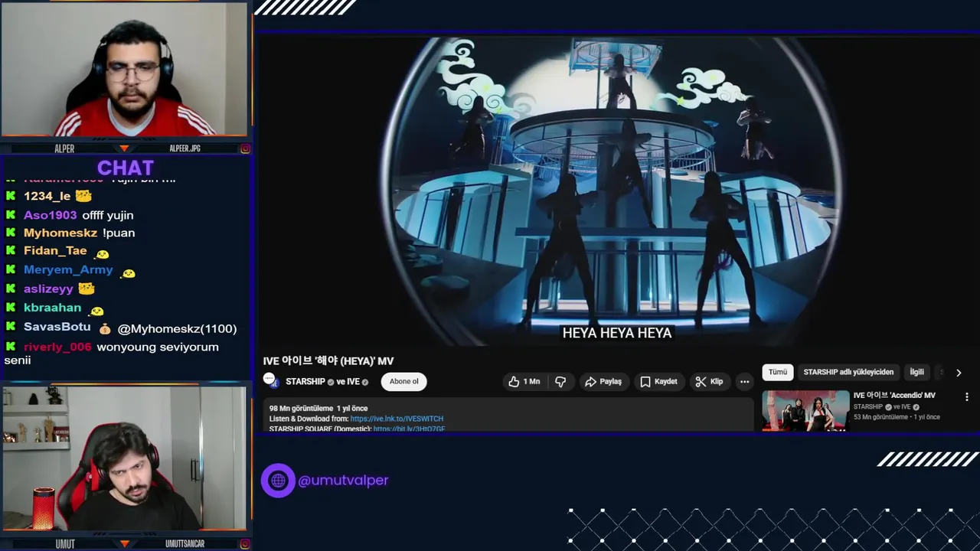Click the ALPER name label

[64, 148]
